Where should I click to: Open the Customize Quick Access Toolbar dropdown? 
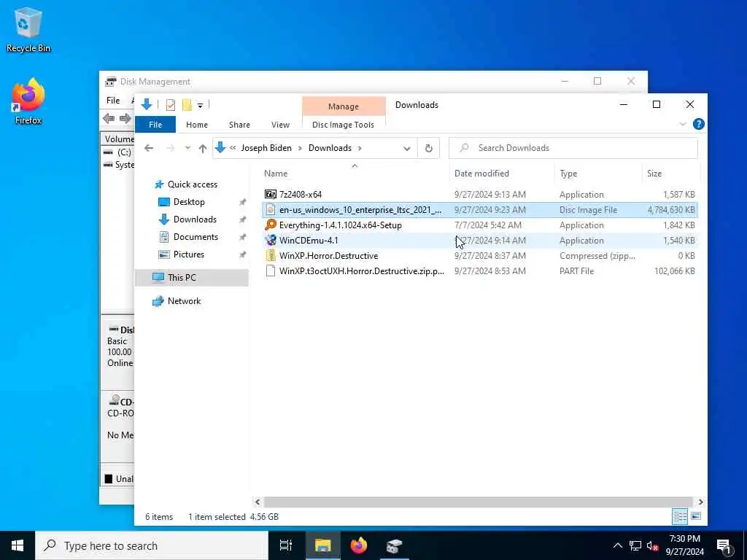tap(200, 105)
